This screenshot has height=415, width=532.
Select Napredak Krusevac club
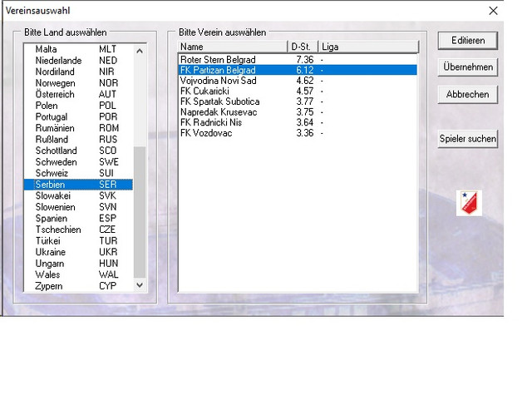coord(298,112)
